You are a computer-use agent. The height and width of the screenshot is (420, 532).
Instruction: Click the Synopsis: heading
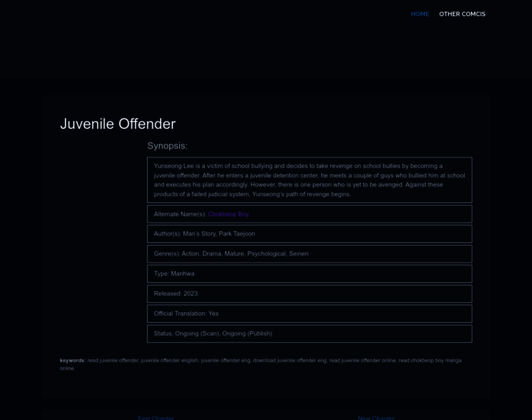pyautogui.click(x=167, y=146)
